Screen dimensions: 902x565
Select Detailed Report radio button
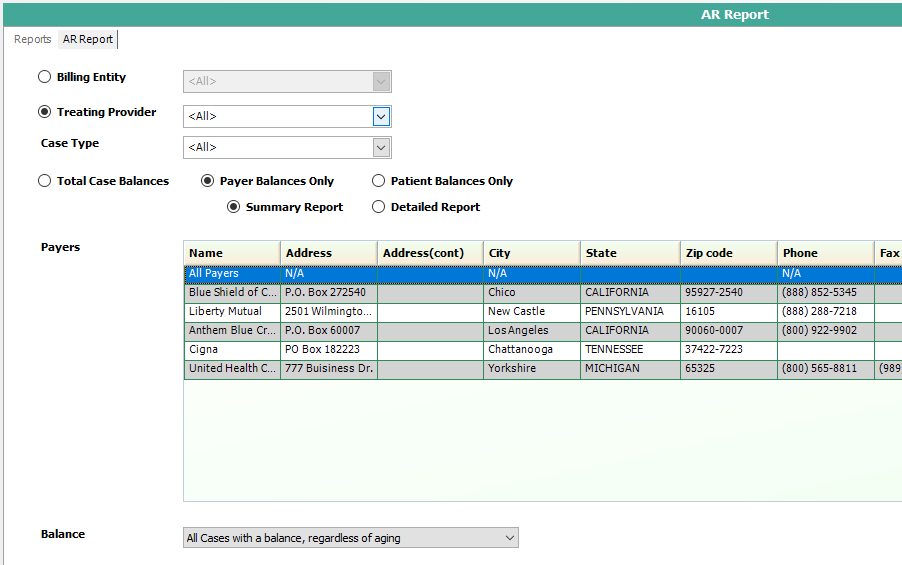pyautogui.click(x=378, y=207)
